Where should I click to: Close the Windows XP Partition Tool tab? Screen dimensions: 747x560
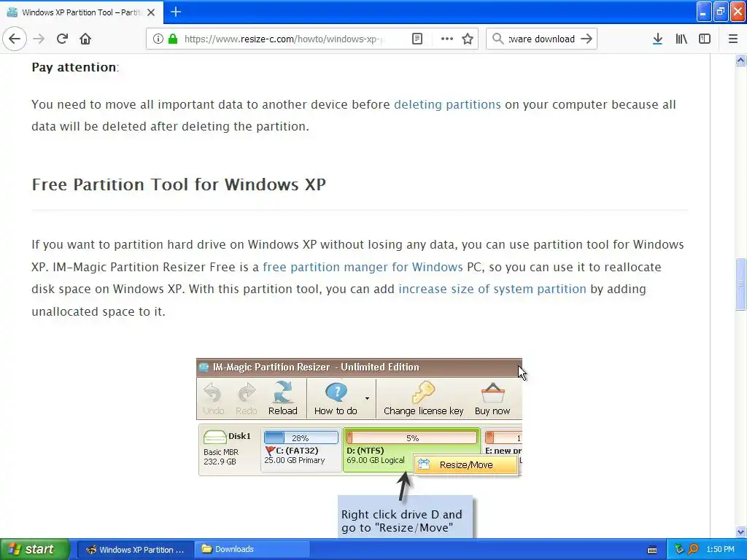point(151,12)
